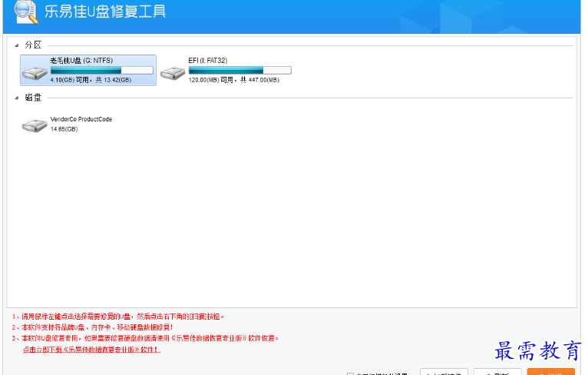Click the 磁盘 section heading
Screen dimensions: 588x375
(33, 98)
